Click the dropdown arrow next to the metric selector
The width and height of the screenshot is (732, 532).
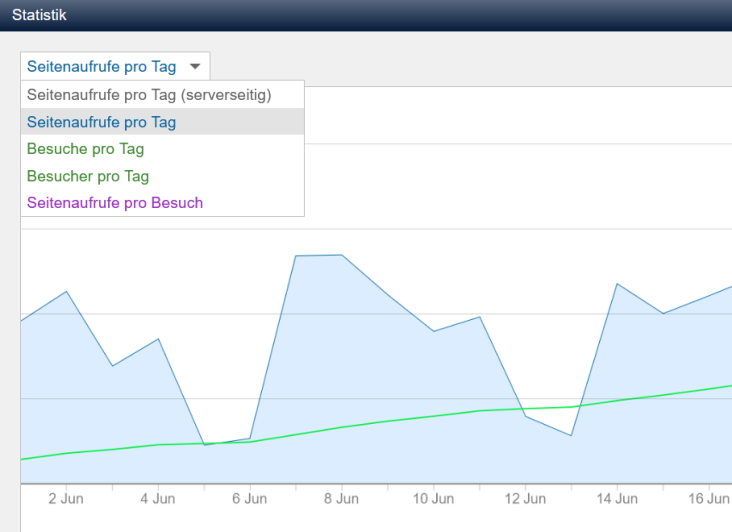coord(195,67)
